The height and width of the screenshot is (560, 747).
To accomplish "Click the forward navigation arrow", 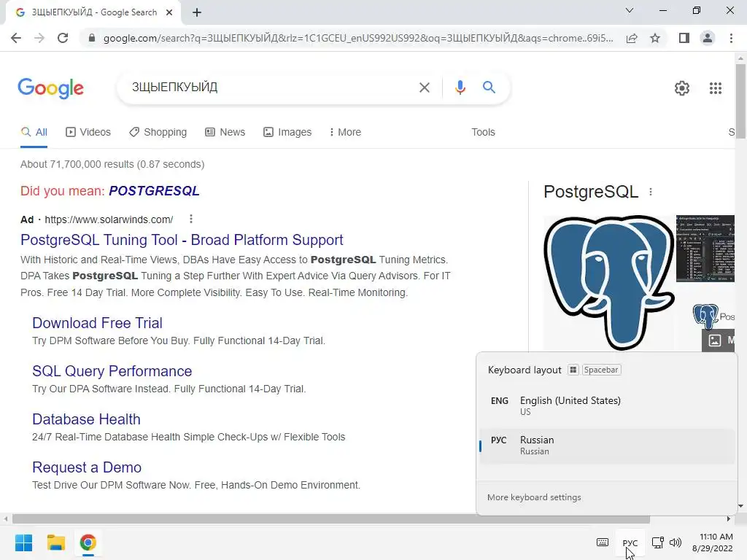I will (x=39, y=38).
